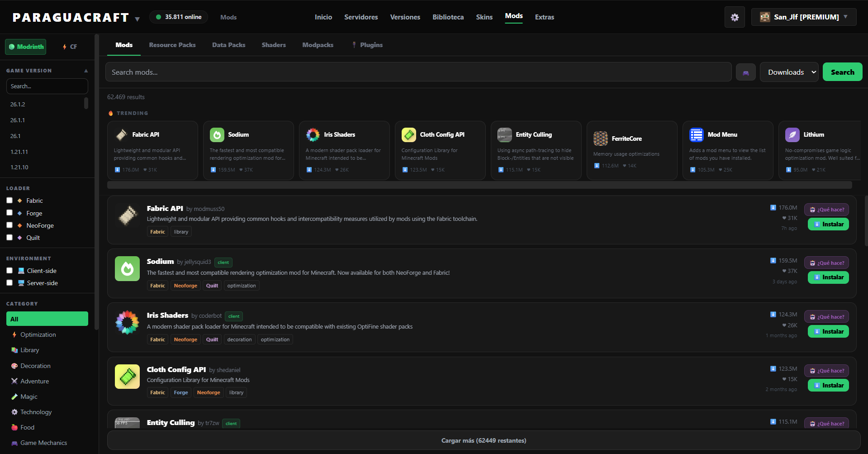The width and height of the screenshot is (868, 454).
Task: Click Fabric API list item icon
Action: click(x=128, y=215)
